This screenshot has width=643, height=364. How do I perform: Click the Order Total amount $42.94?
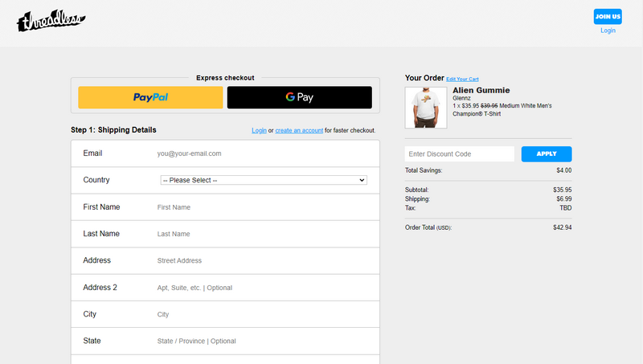tap(562, 227)
